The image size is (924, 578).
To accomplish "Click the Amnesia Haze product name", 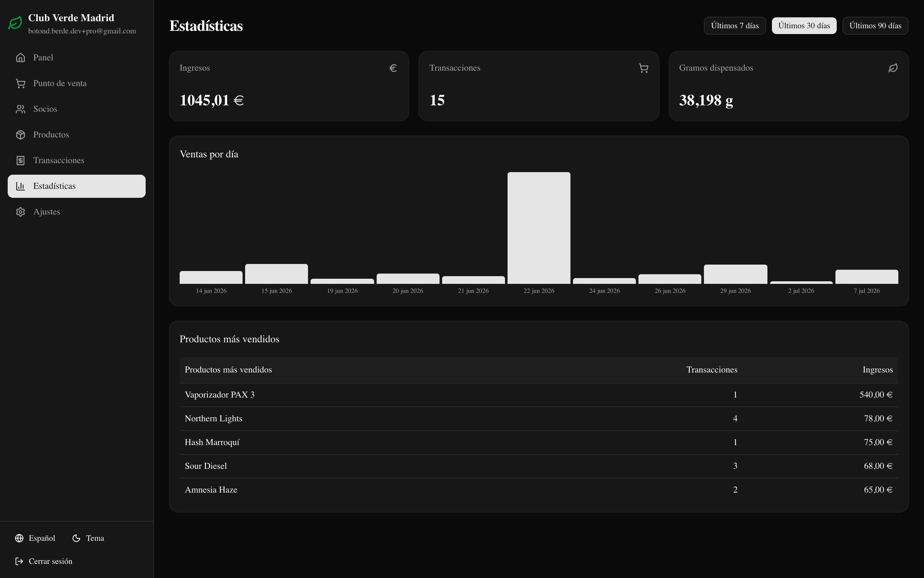I will tap(211, 490).
